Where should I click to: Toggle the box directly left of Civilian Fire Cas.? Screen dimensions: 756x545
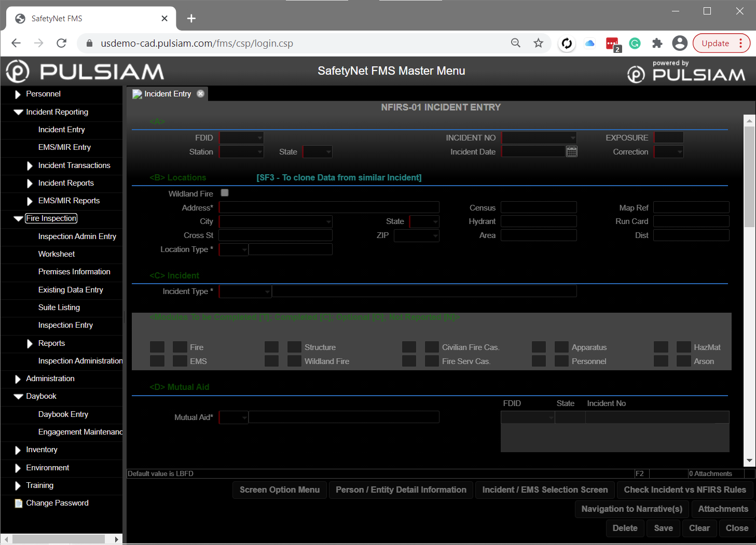(432, 347)
